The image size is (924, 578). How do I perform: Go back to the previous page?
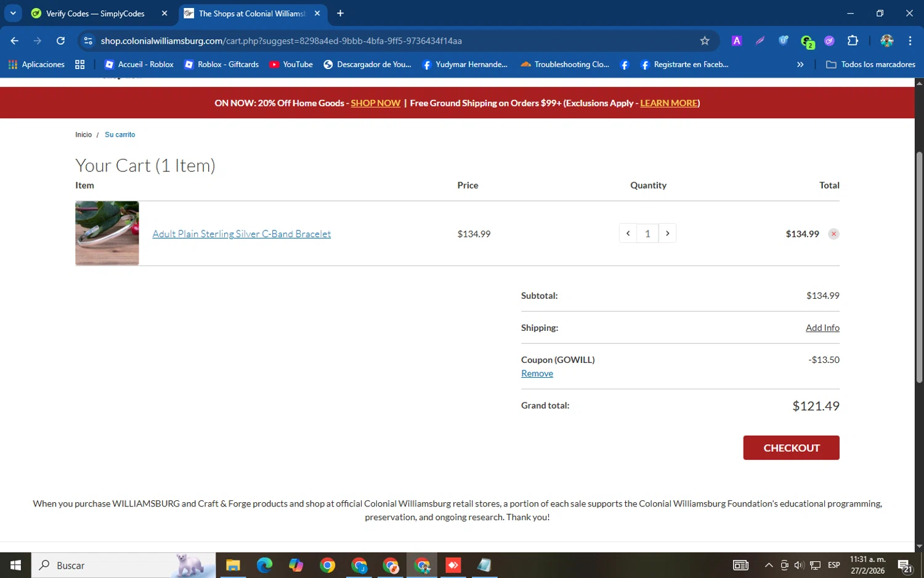[x=14, y=41]
